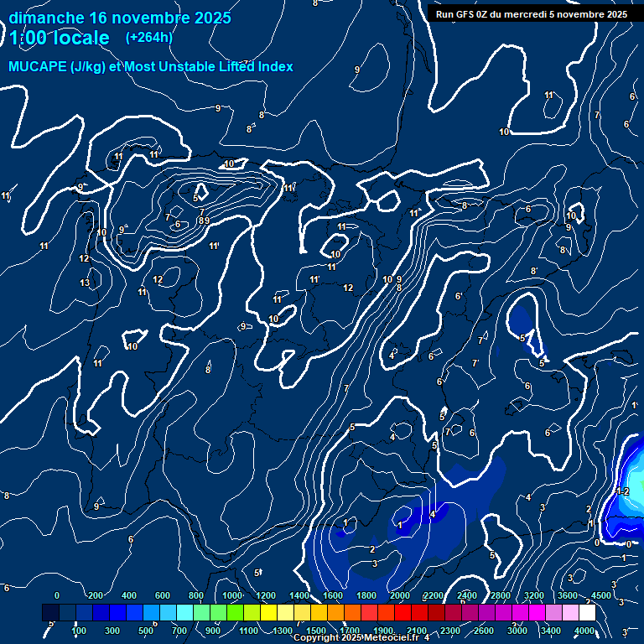
Task: Click the legend scale value '2000'
Action: [400, 595]
